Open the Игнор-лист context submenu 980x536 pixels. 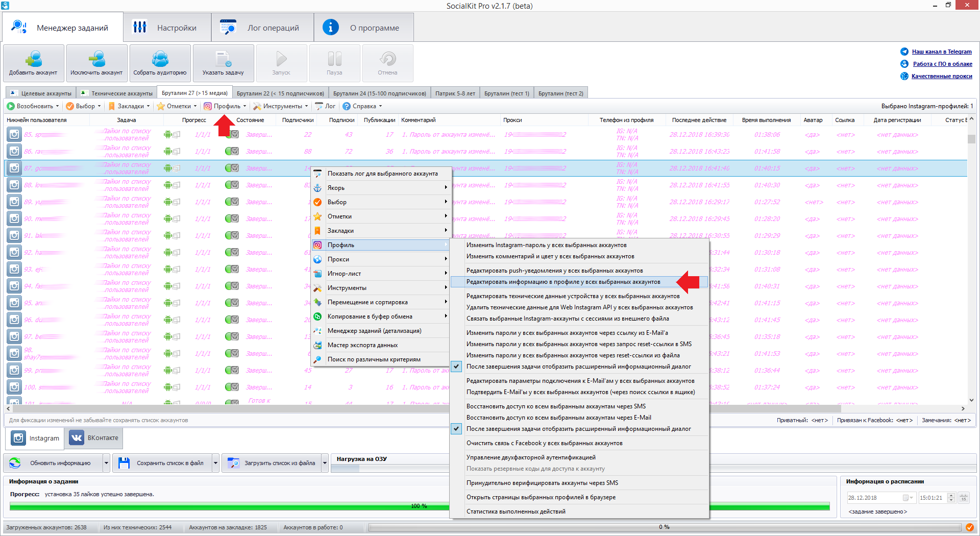[381, 274]
